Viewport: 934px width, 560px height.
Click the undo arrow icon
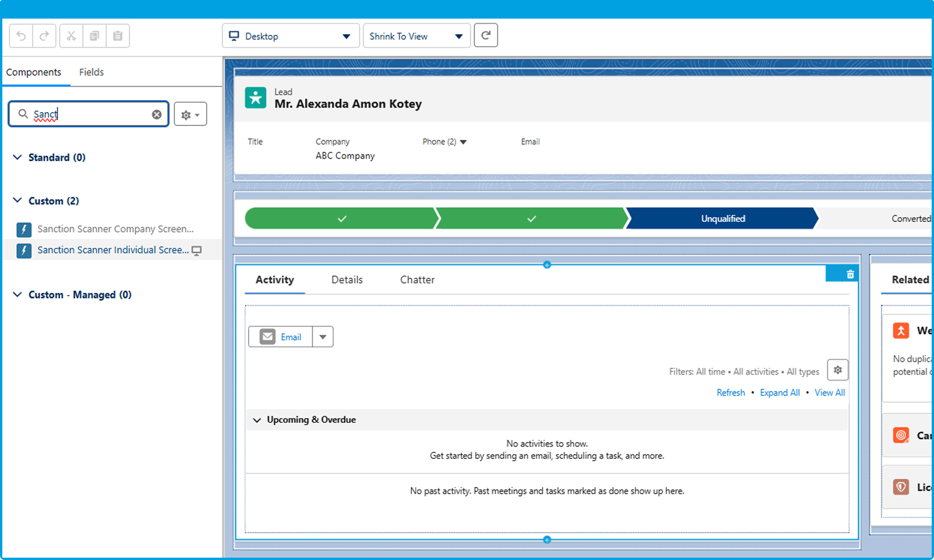click(21, 36)
